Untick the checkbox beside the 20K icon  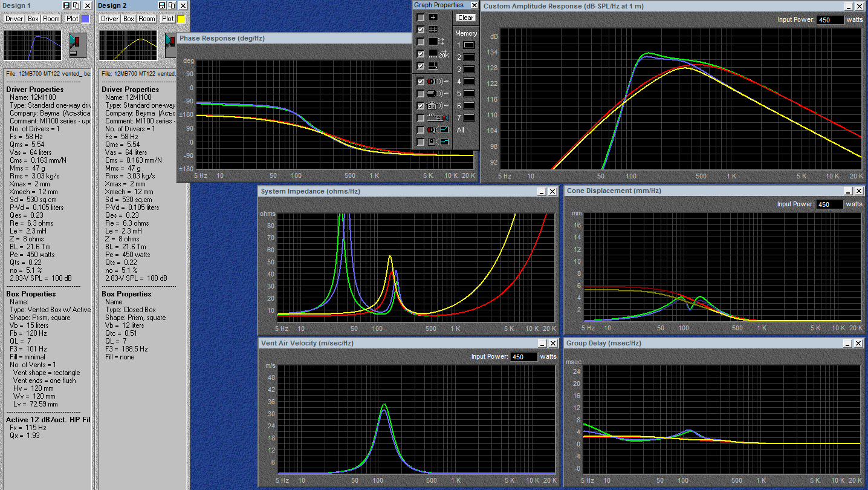(421, 54)
